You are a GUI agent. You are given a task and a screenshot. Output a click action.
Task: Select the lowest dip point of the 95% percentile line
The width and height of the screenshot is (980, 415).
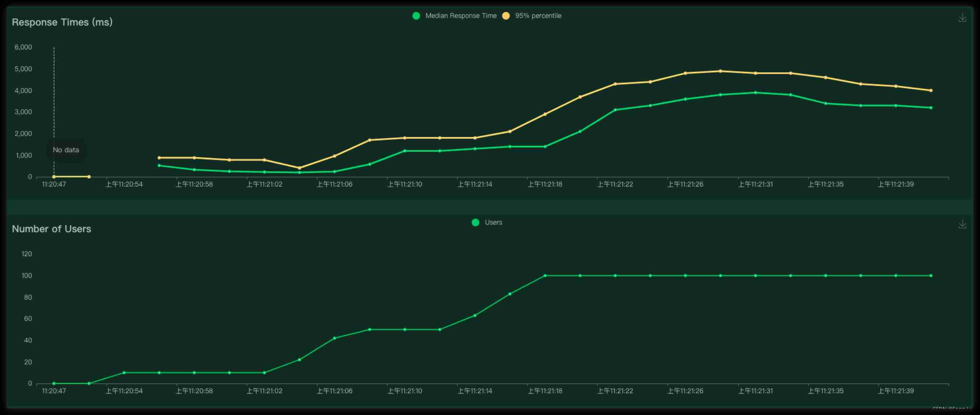pyautogui.click(x=299, y=168)
